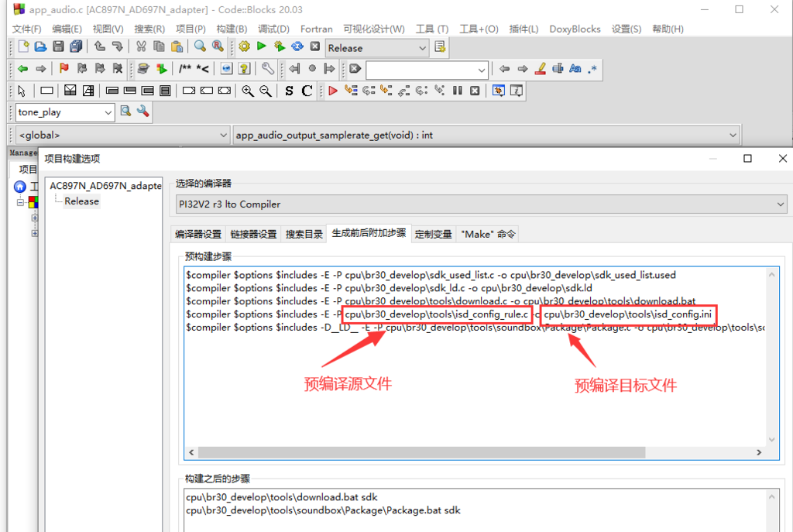Switch to the 搜索目录 tab
The width and height of the screenshot is (793, 532).
pos(304,234)
